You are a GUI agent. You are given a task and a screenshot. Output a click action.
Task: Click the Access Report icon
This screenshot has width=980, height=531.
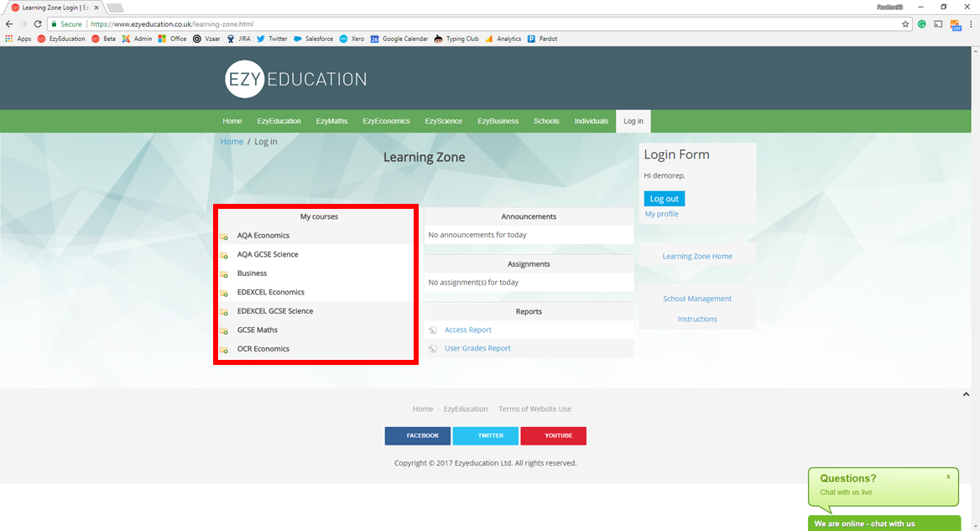coord(433,330)
